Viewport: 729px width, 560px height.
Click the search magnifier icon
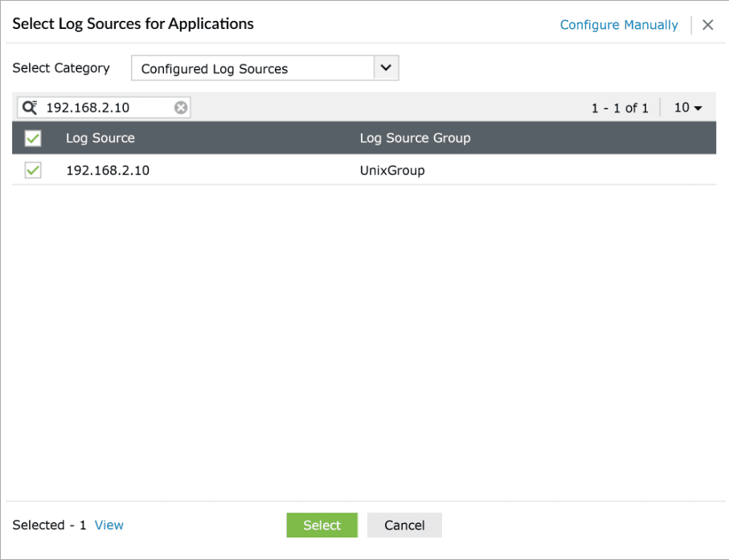31,108
